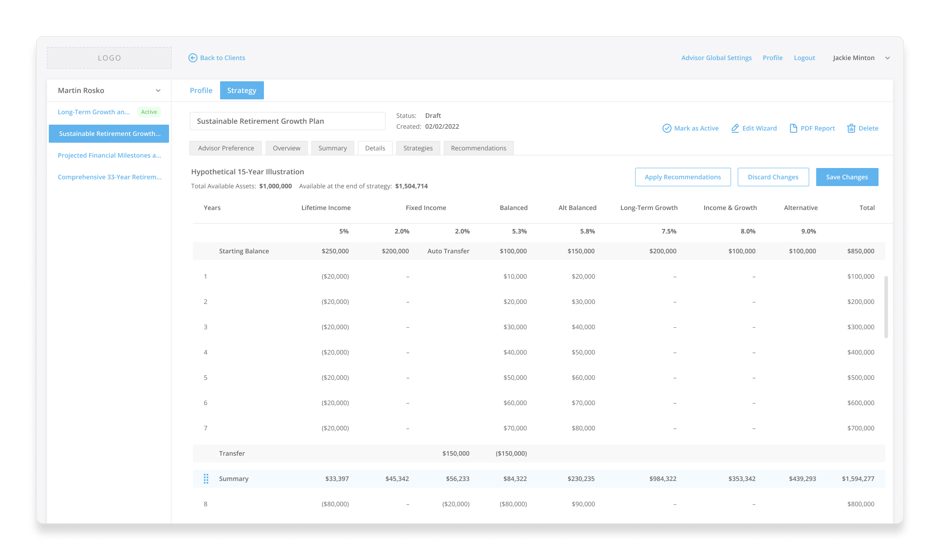The height and width of the screenshot is (560, 940).
Task: Click the Transfer row label
Action: click(232, 453)
